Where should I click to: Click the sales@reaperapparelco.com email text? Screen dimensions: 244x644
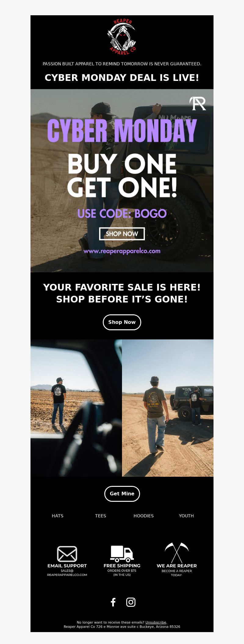click(67, 573)
